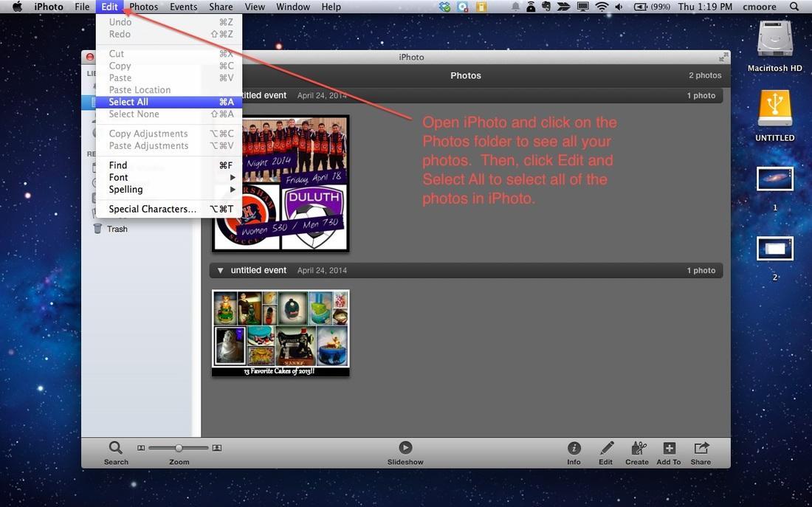The image size is (812, 507).
Task: Open the Trash in the sidebar
Action: pos(117,229)
